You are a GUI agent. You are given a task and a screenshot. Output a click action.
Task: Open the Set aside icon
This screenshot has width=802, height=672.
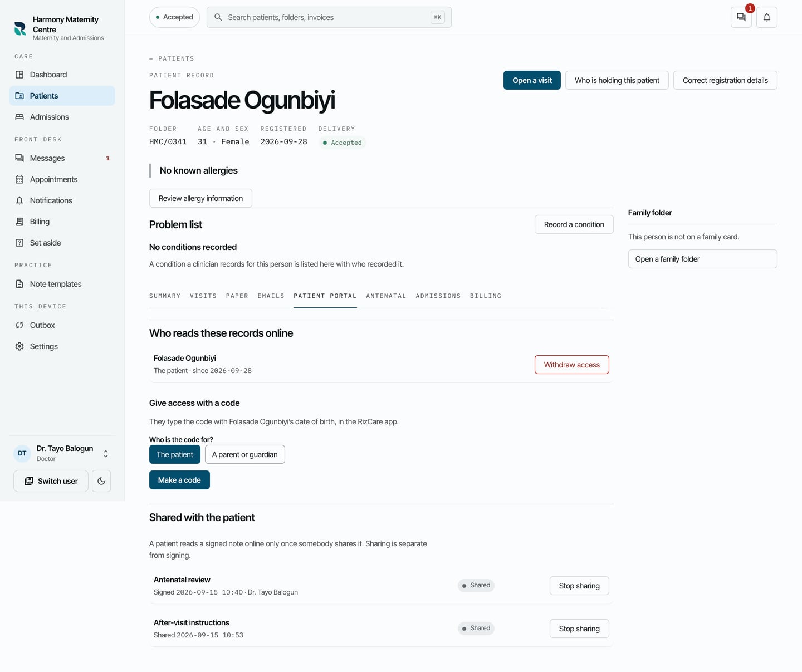click(19, 243)
